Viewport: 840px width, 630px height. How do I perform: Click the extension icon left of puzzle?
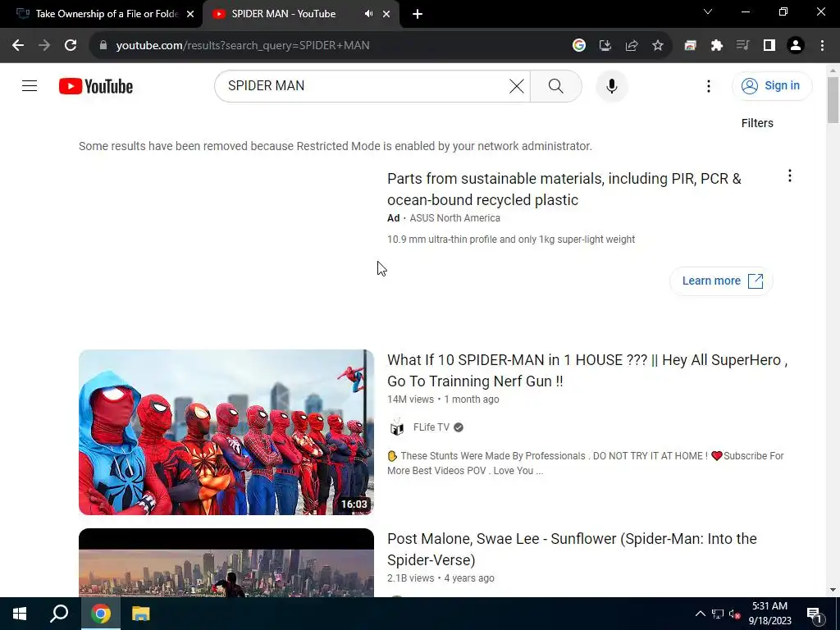pos(690,46)
